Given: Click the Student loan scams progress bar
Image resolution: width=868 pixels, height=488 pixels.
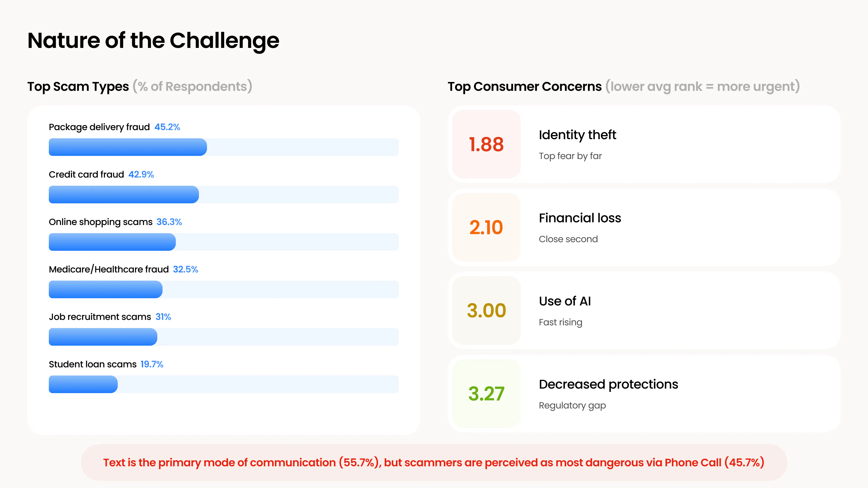Looking at the screenshot, I should point(223,384).
